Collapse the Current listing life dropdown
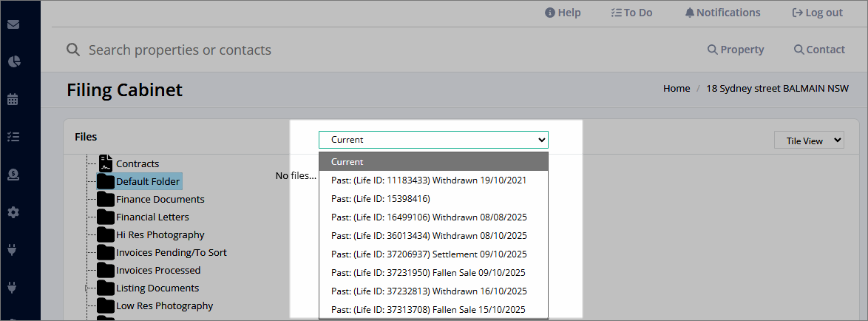 pos(433,140)
